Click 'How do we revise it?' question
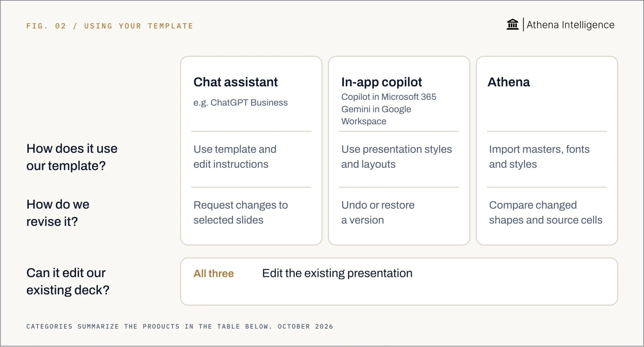The image size is (644, 347). pos(58,213)
